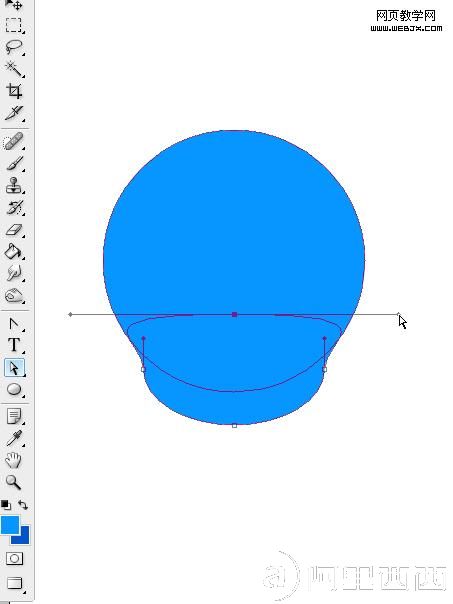Image resolution: width=453 pixels, height=604 pixels.
Task: Activate the Type tool
Action: tap(14, 345)
